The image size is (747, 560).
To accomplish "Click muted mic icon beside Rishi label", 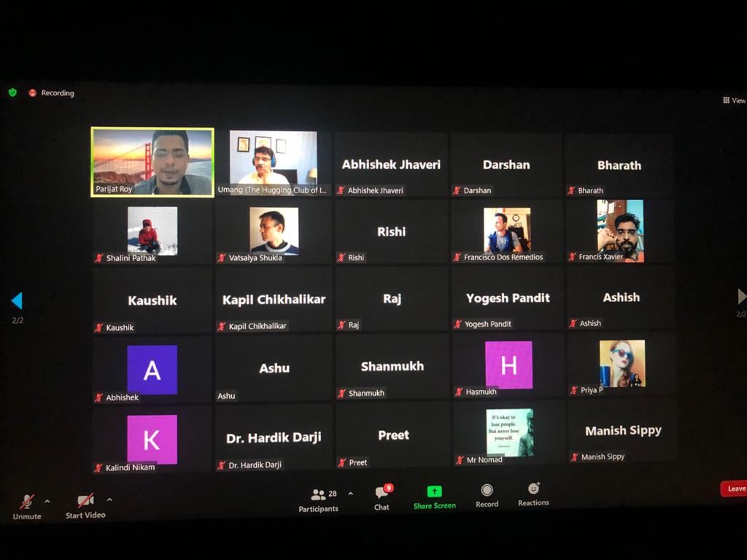I will pos(341,257).
